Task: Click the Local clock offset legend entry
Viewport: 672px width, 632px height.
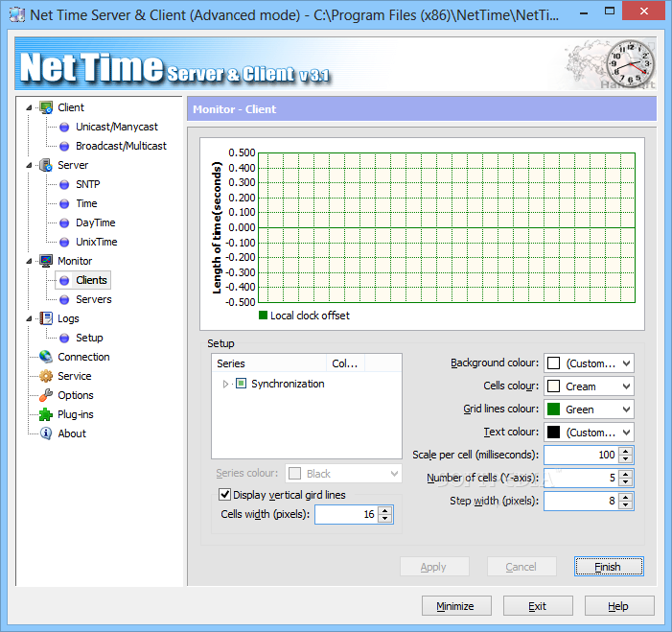Action: click(304, 316)
